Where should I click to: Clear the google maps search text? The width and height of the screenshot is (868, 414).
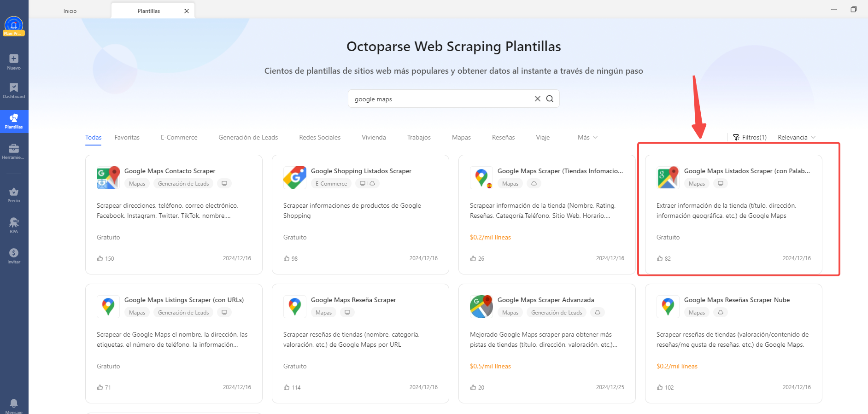[x=537, y=99]
